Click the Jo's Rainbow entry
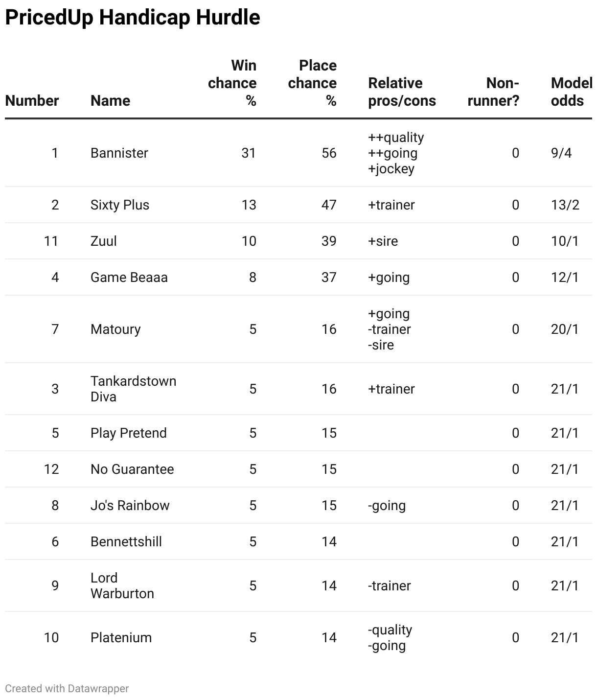Image resolution: width=597 pixels, height=700 pixels. [x=130, y=505]
